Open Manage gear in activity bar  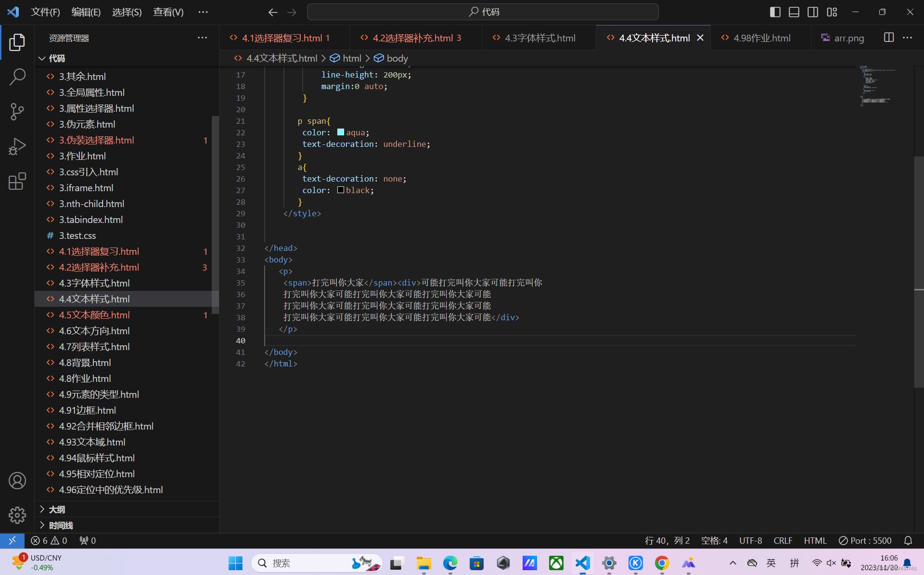coord(17,515)
